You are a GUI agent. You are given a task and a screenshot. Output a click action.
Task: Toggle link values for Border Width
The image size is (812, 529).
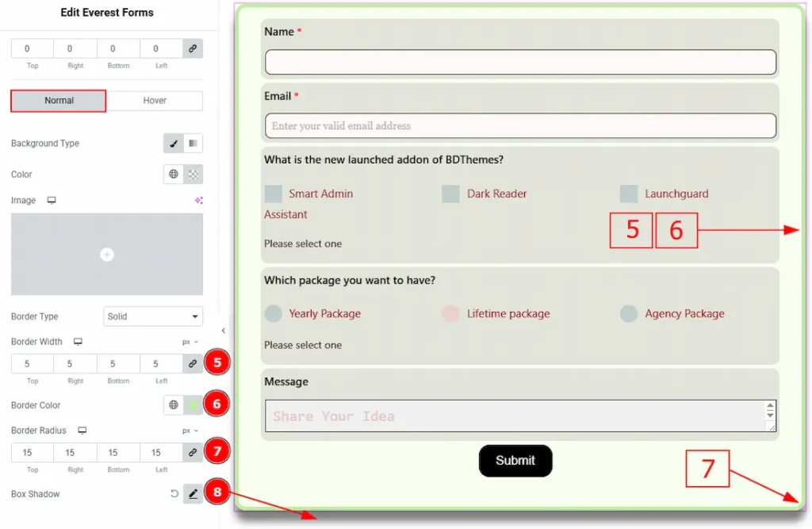(192, 364)
